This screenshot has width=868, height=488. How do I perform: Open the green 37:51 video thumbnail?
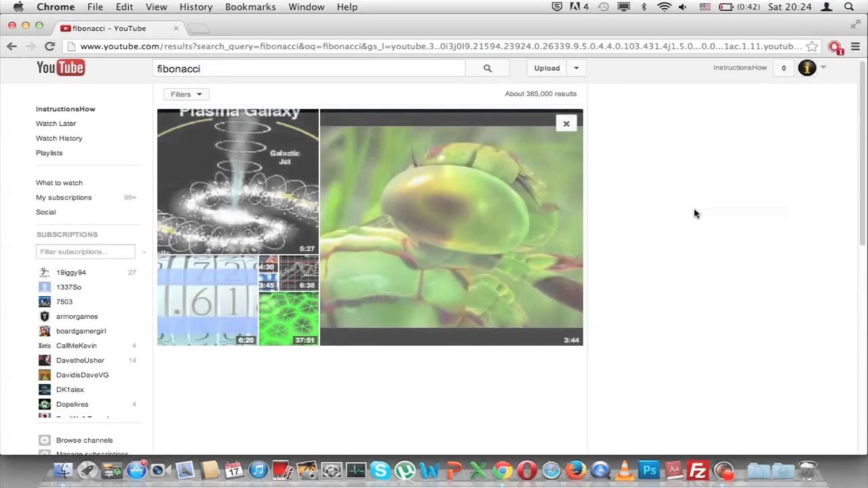click(289, 319)
